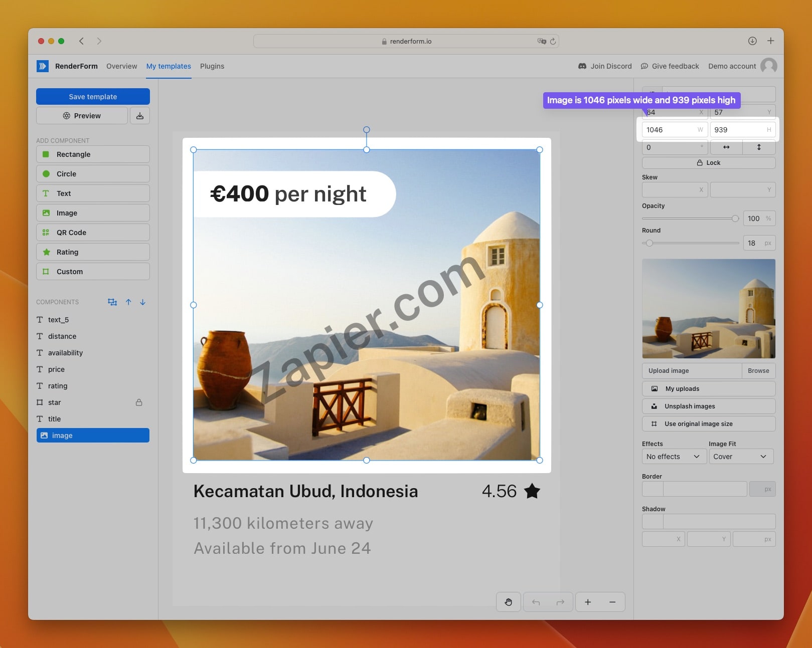The image size is (812, 648).
Task: Click the rotation field showing 0
Action: 675,147
